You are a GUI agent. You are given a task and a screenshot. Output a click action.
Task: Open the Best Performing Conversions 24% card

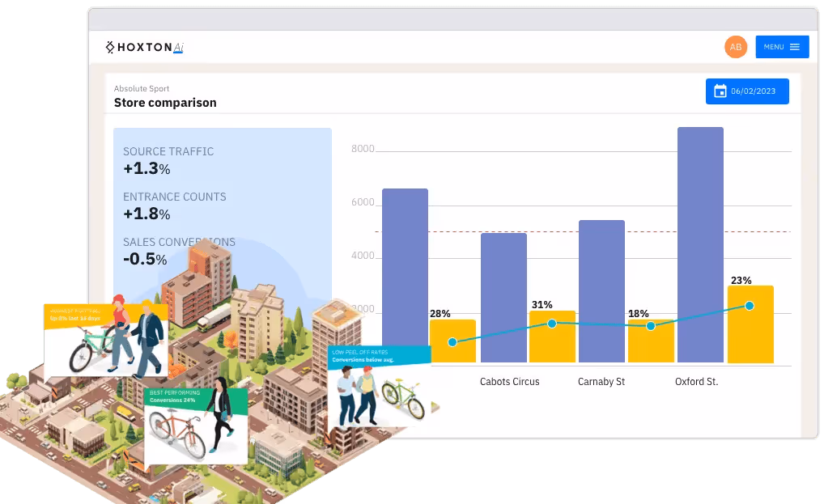(196, 426)
